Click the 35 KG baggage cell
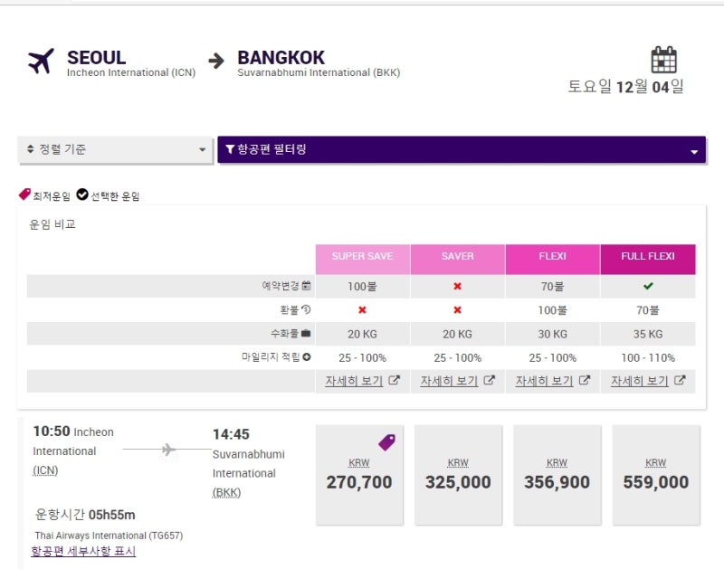Viewport: 724px width, 588px height. tap(648, 334)
